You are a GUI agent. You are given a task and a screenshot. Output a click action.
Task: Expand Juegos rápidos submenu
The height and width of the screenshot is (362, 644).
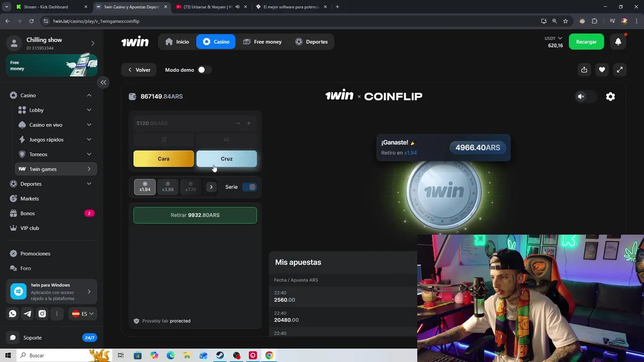(x=89, y=140)
